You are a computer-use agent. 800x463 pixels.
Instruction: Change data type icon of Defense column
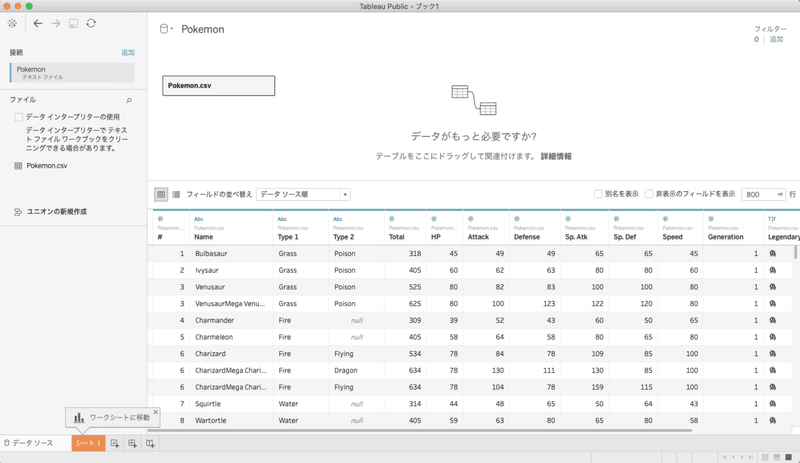[x=516, y=218]
